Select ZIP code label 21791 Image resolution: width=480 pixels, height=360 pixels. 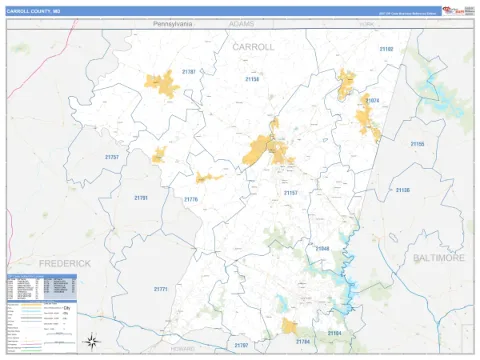(x=141, y=198)
